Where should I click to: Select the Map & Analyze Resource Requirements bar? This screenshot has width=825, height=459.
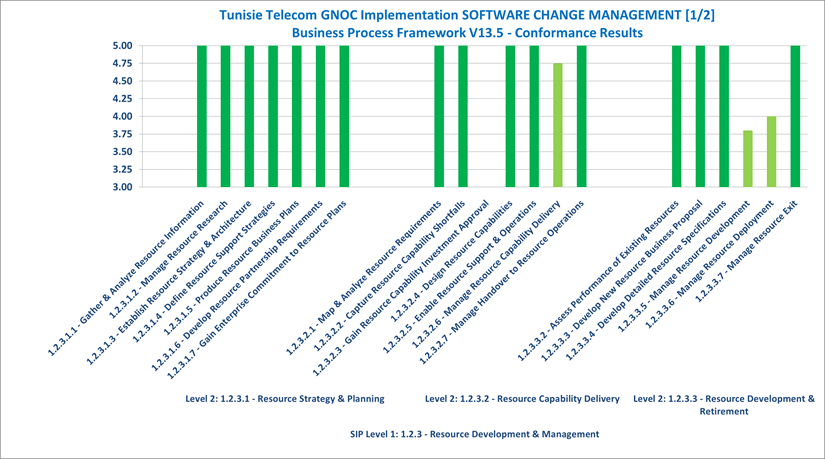point(439,116)
